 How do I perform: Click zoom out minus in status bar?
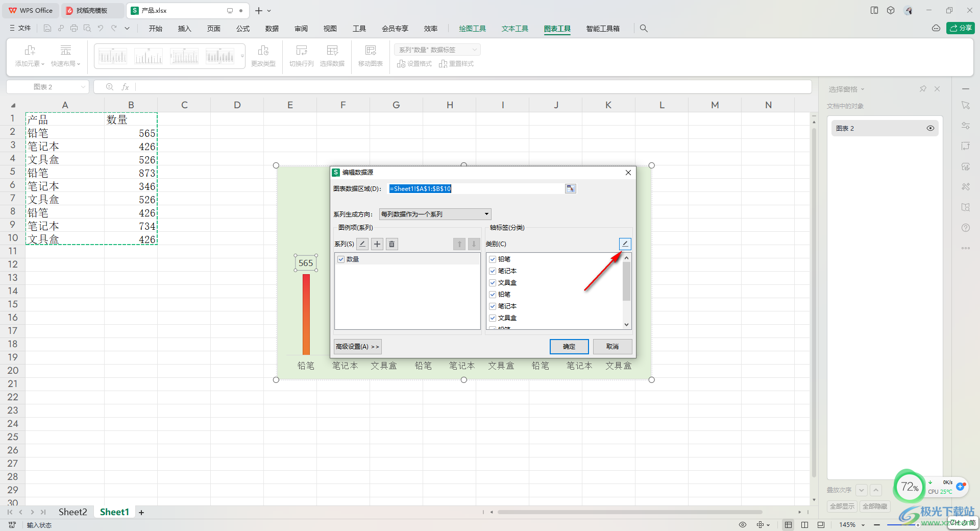877,525
